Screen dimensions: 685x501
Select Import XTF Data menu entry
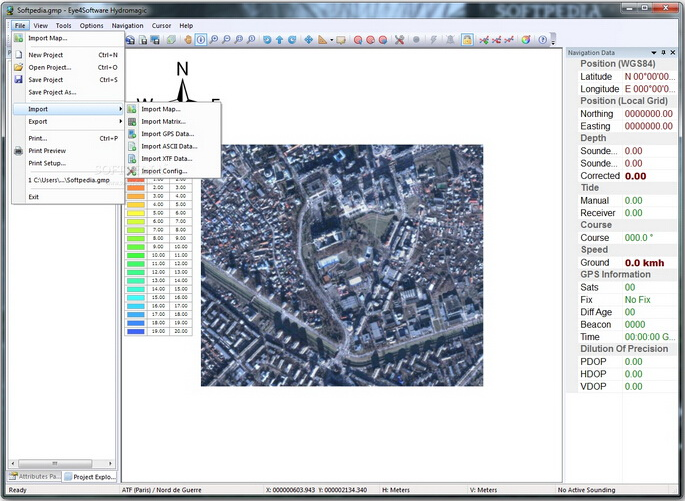tap(166, 158)
